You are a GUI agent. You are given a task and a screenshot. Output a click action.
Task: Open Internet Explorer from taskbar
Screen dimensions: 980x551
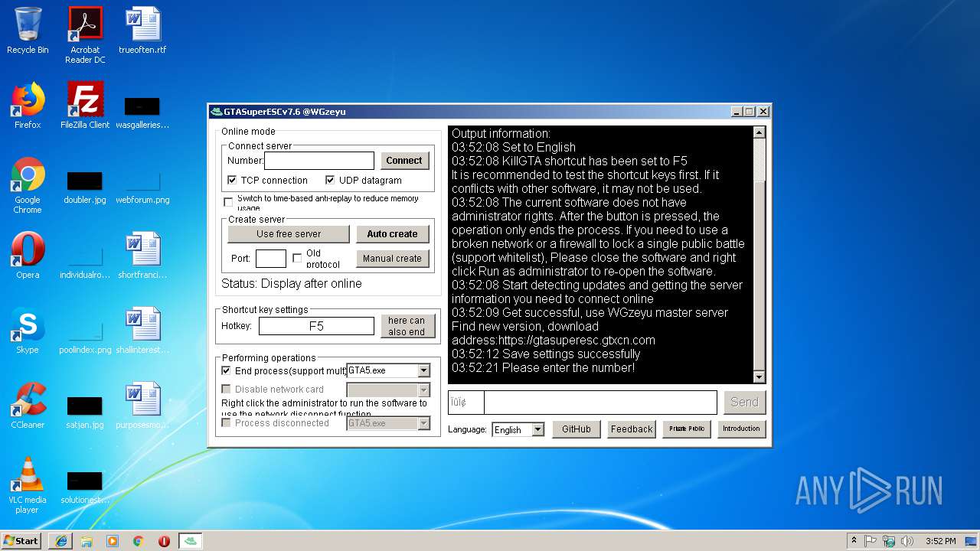pyautogui.click(x=60, y=541)
